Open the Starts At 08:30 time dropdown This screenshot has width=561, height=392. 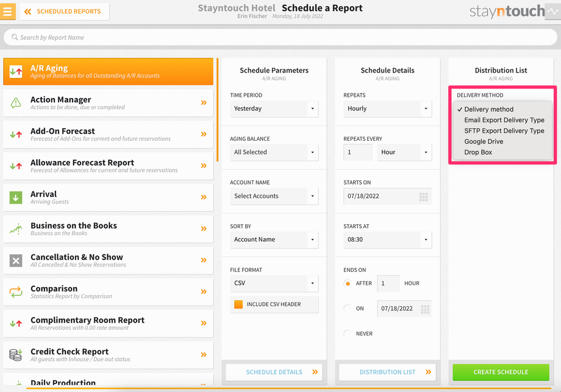387,240
